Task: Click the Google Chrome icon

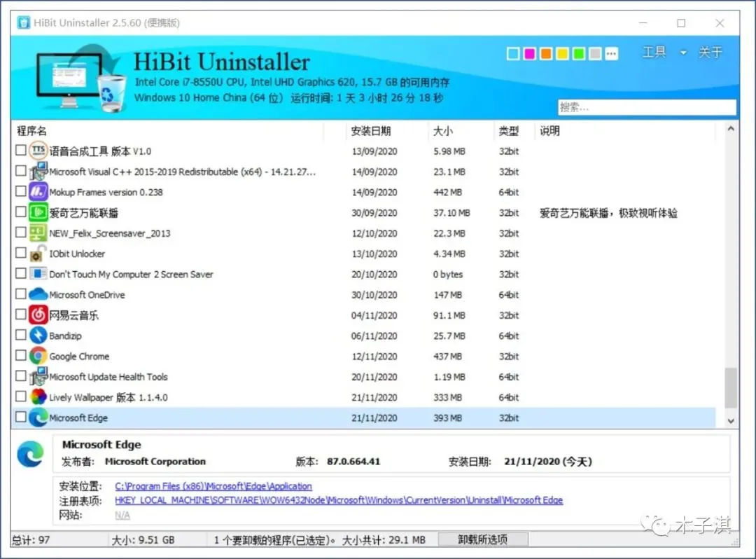Action: click(x=38, y=356)
